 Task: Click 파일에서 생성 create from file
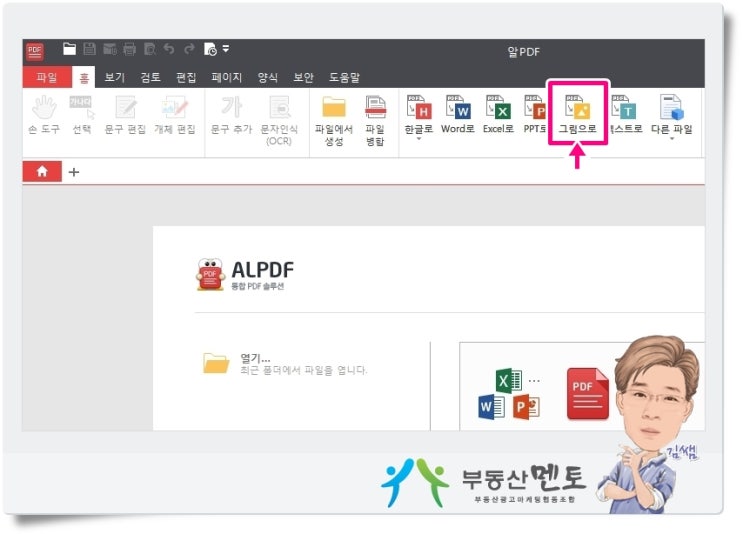(x=334, y=121)
